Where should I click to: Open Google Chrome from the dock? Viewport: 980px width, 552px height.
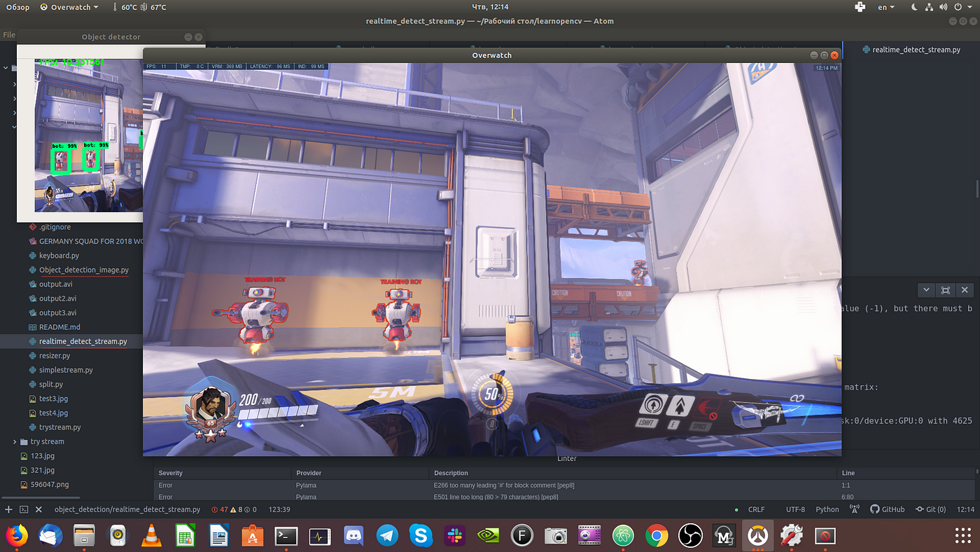pos(657,536)
